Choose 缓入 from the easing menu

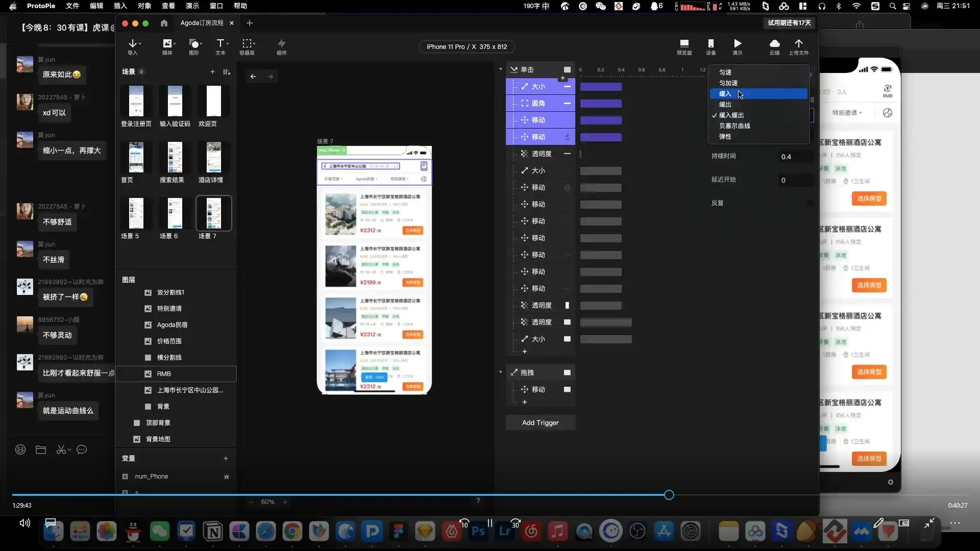725,94
